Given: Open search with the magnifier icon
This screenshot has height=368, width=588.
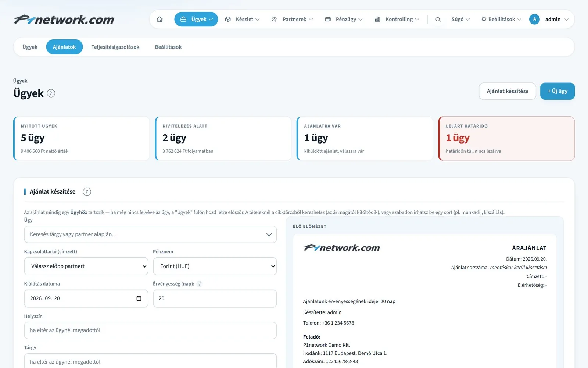Looking at the screenshot, I should [x=438, y=20].
